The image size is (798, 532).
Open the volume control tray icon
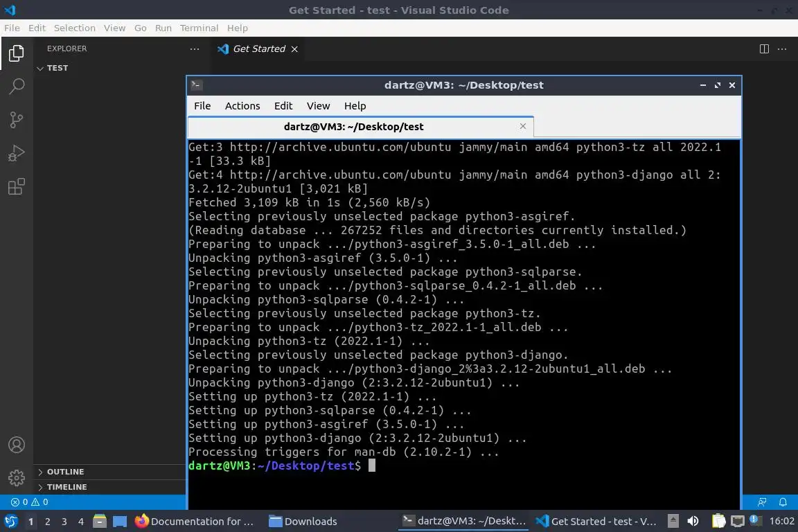(693, 522)
